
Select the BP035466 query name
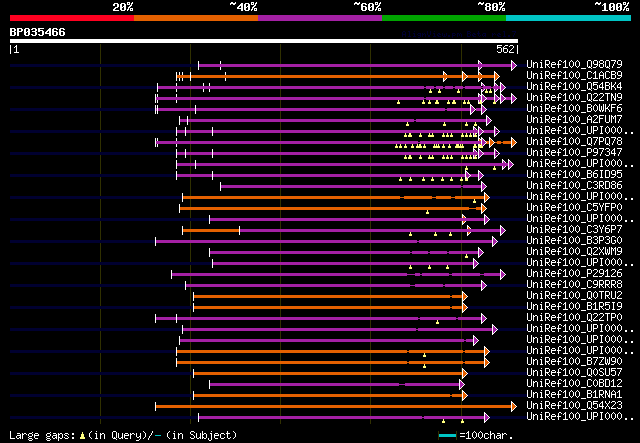pyautogui.click(x=38, y=32)
